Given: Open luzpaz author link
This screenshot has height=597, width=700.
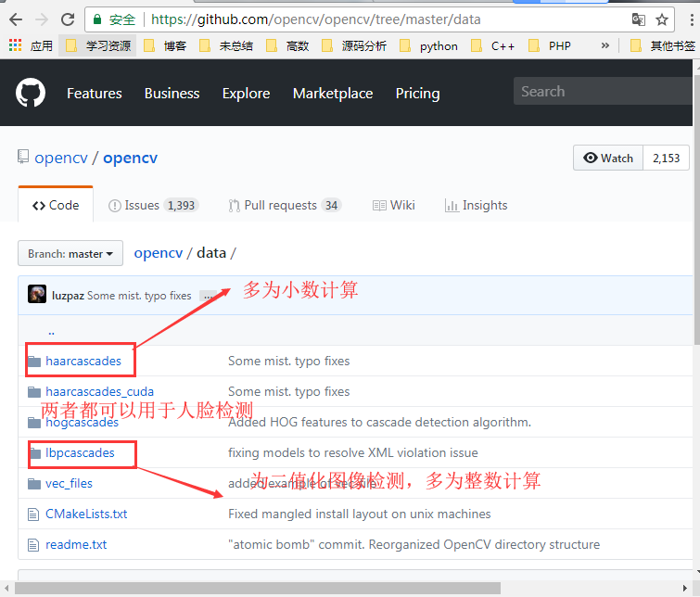Looking at the screenshot, I should tap(68, 296).
